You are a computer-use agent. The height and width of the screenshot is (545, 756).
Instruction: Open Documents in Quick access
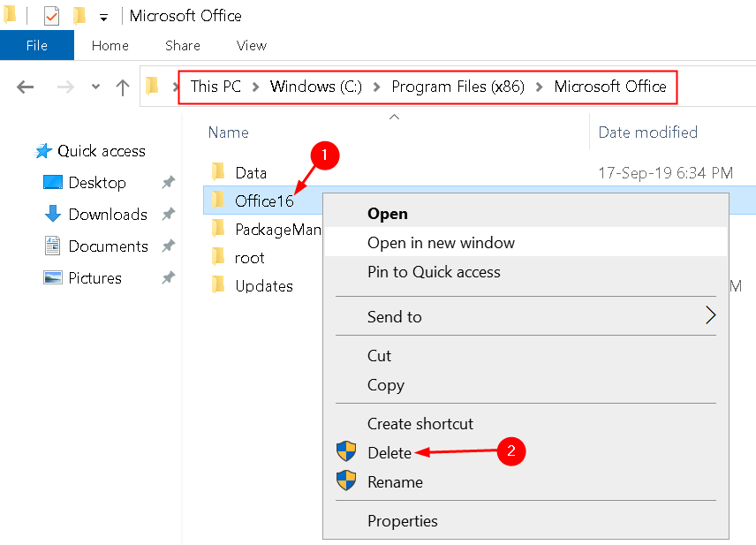108,246
